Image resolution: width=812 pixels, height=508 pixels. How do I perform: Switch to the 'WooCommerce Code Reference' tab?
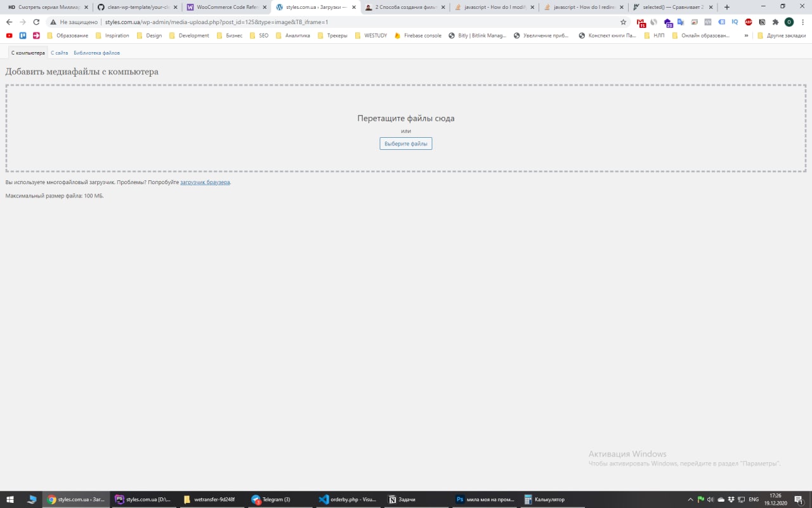click(227, 7)
